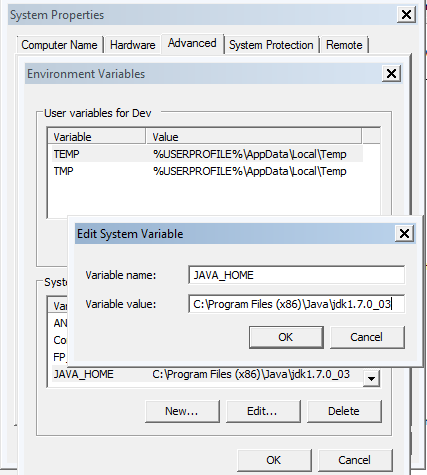
Task: Click New... under system variables
Action: click(x=182, y=411)
